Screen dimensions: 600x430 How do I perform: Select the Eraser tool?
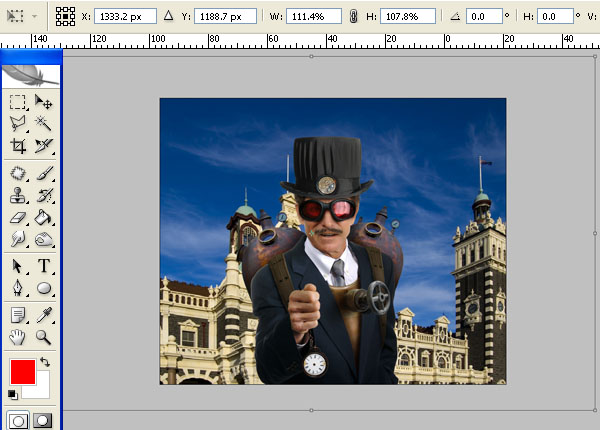tap(18, 218)
